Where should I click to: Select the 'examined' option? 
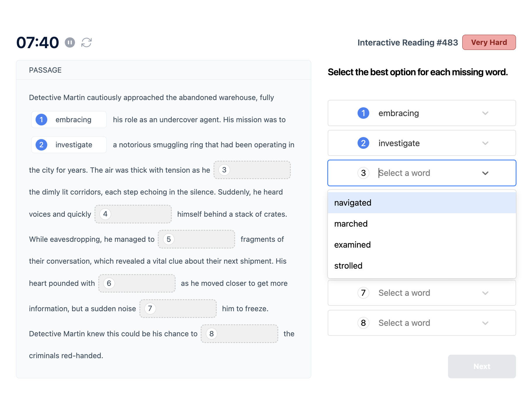point(422,245)
